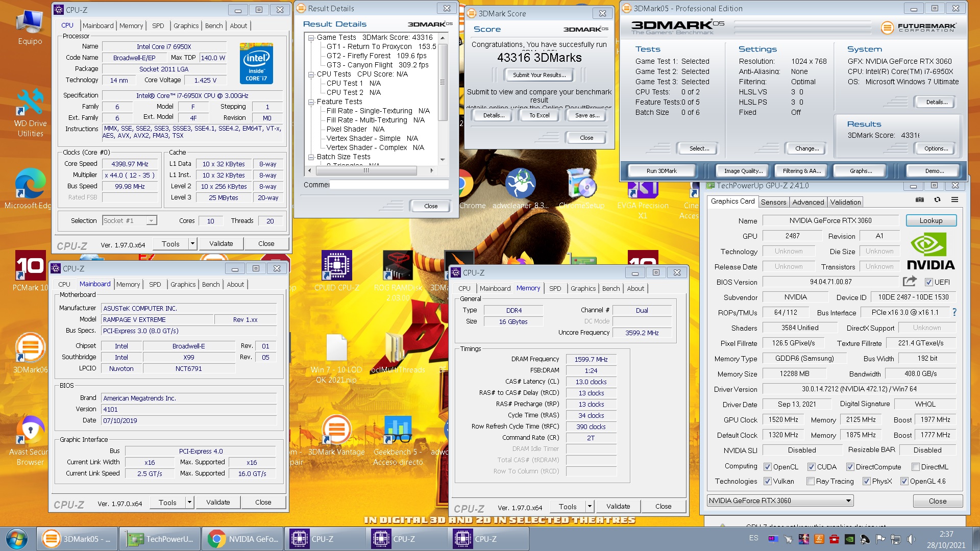This screenshot has height=551, width=980.
Task: Open SPD tab in CPU-Z Memory window
Action: pyautogui.click(x=555, y=288)
